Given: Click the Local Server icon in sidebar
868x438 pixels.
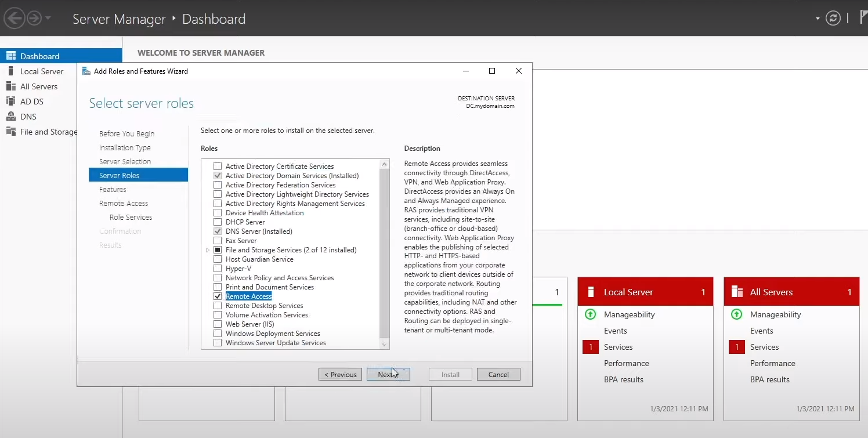Looking at the screenshot, I should pyautogui.click(x=10, y=71).
